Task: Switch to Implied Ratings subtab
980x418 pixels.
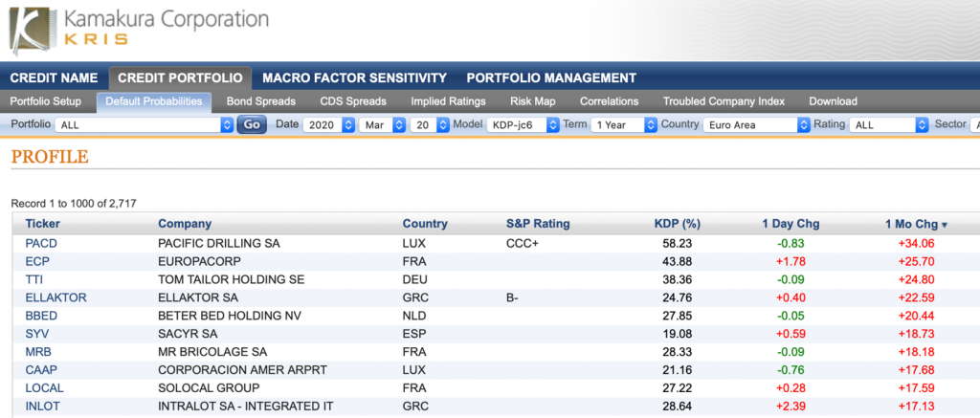Action: coord(448,101)
